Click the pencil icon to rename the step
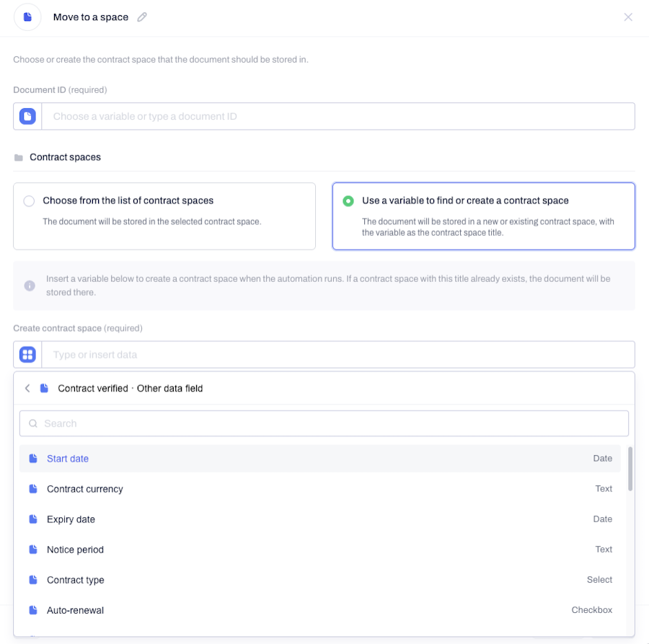 [142, 17]
